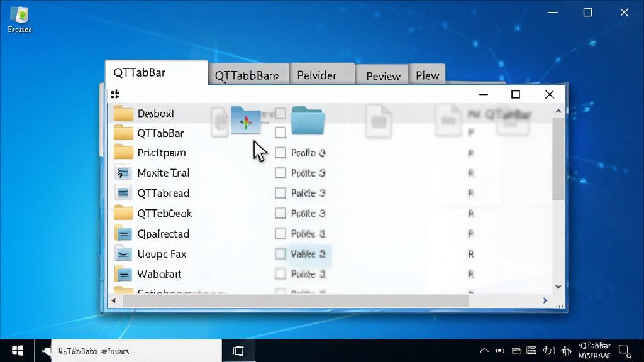Image resolution: width=644 pixels, height=362 pixels.
Task: Select the QTTabread row name
Action: tap(164, 193)
